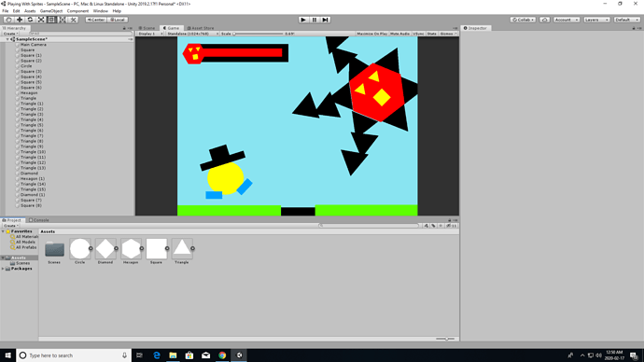
Task: Select the Hand tool in the toolbar
Action: (8, 20)
